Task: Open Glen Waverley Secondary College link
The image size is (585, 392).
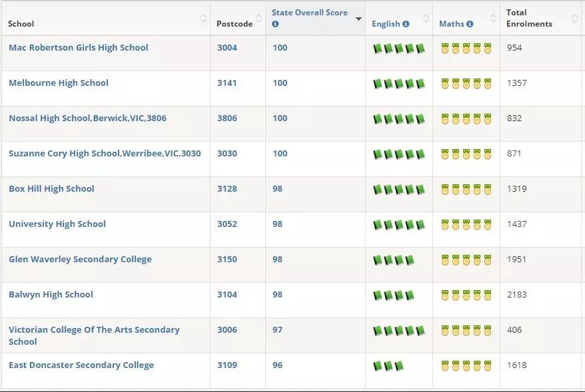Action: click(x=80, y=260)
